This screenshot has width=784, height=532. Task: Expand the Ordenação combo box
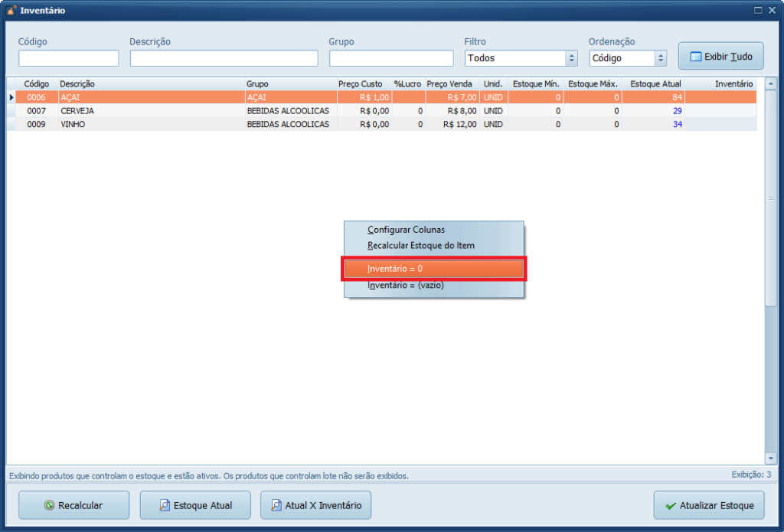pyautogui.click(x=661, y=58)
